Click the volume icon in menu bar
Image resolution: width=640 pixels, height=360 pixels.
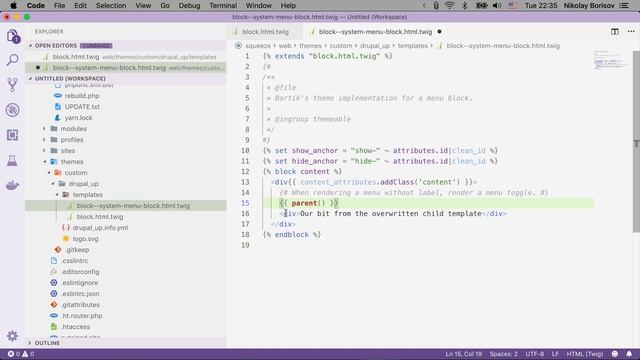coord(497,5)
